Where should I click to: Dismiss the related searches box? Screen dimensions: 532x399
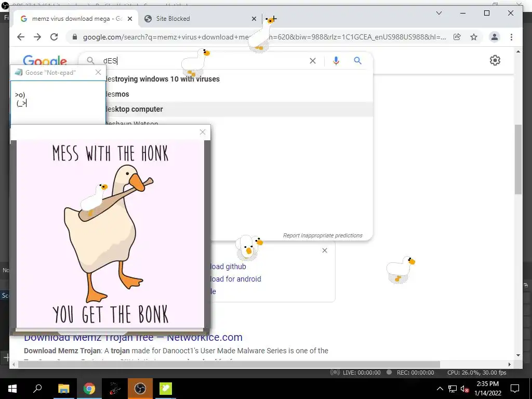click(x=325, y=250)
